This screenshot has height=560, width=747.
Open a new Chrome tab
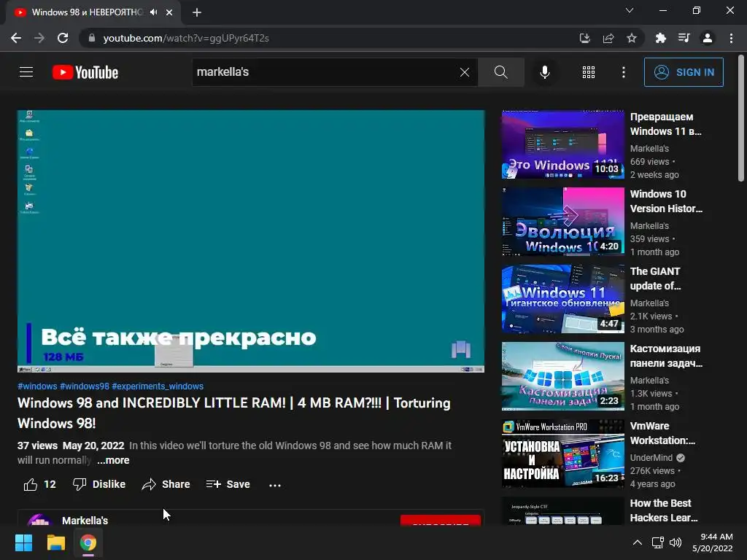[x=197, y=12]
